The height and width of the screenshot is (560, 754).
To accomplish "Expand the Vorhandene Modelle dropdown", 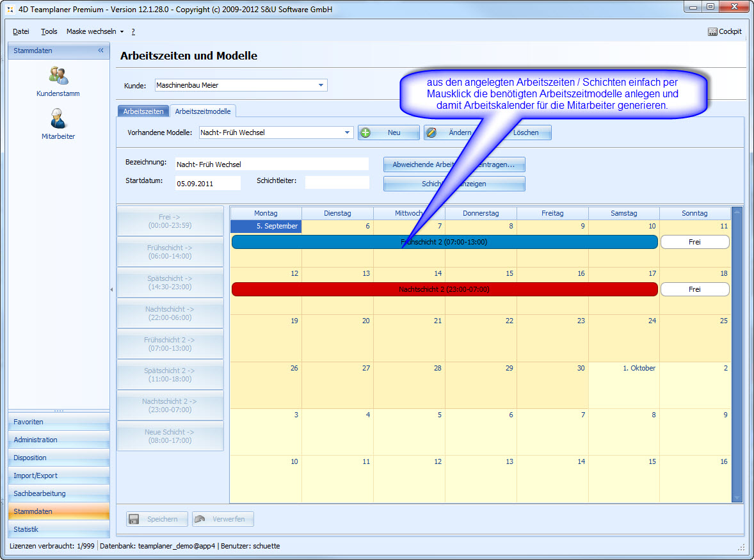I will (347, 132).
